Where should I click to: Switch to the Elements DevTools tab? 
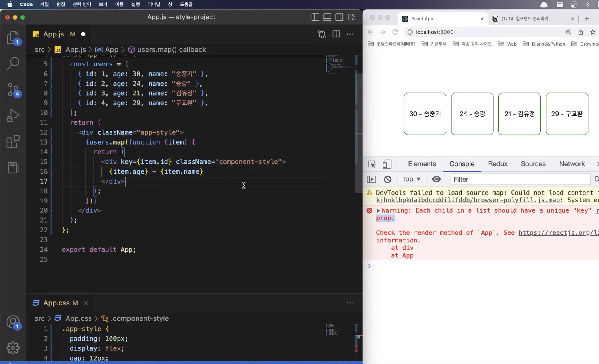(422, 164)
